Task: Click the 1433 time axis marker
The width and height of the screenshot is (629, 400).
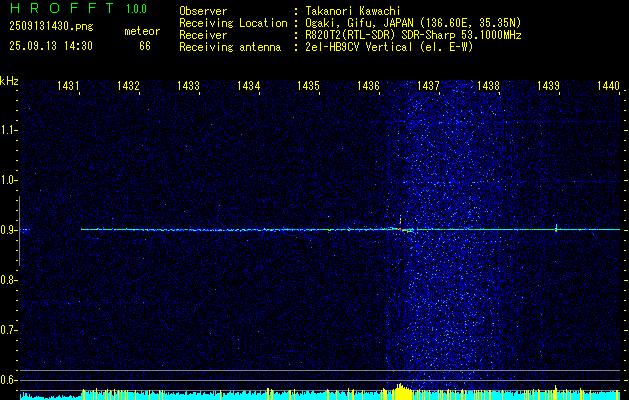Action: (188, 85)
